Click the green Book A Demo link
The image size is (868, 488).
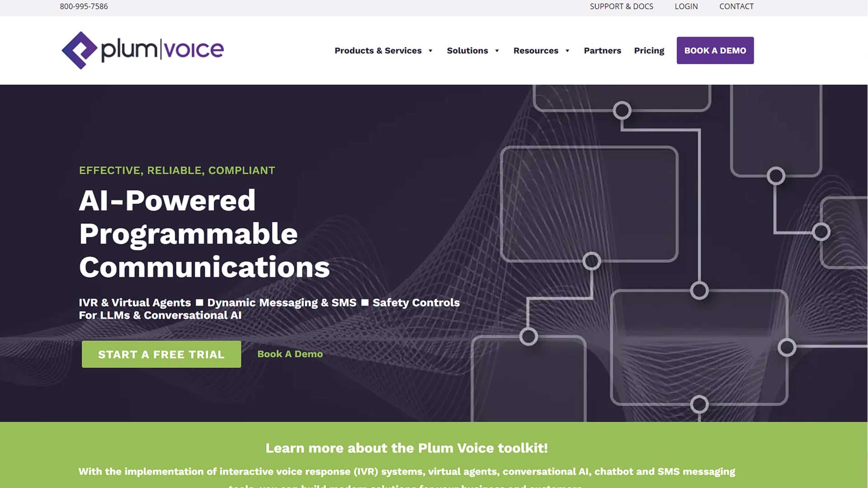click(x=290, y=354)
